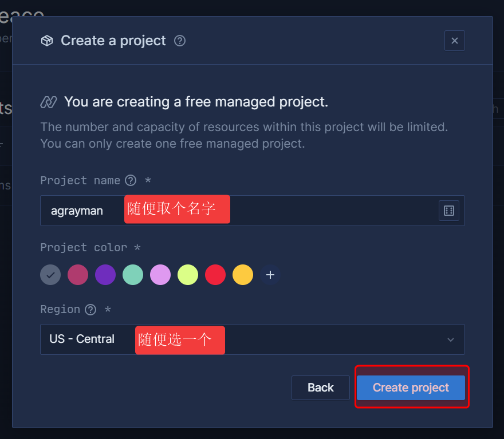Close the Create a project dialog
This screenshot has width=504, height=439.
pyautogui.click(x=454, y=41)
